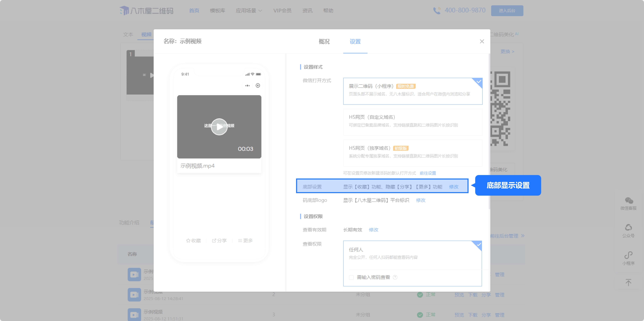Click the 修改 link for 查看有效期
Image resolution: width=644 pixels, height=321 pixels.
[373, 230]
